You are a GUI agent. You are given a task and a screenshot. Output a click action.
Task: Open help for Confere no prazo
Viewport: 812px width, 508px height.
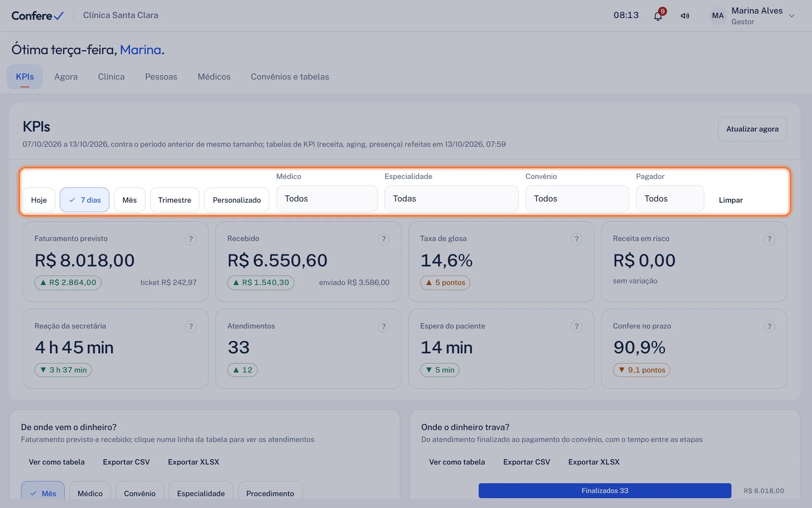769,326
